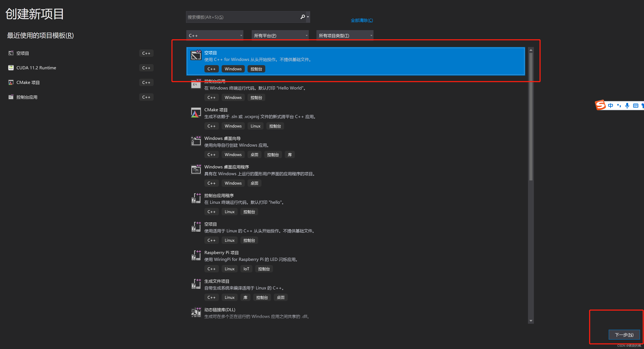Click the recent 控制台应用 icon
The height and width of the screenshot is (349, 644).
click(11, 97)
